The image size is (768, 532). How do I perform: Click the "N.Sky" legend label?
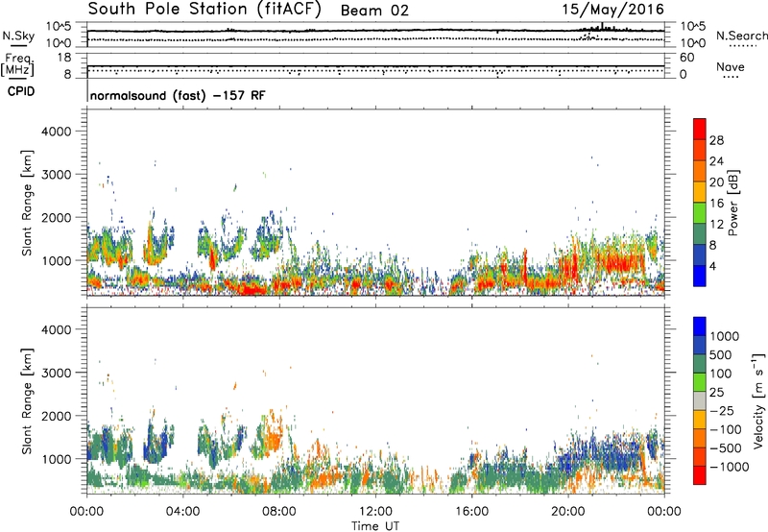(18, 36)
